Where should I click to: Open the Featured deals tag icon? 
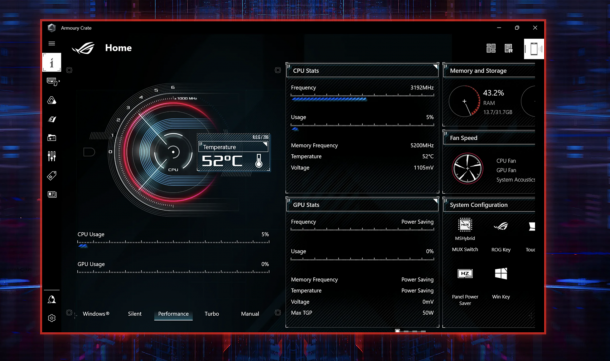(x=52, y=175)
